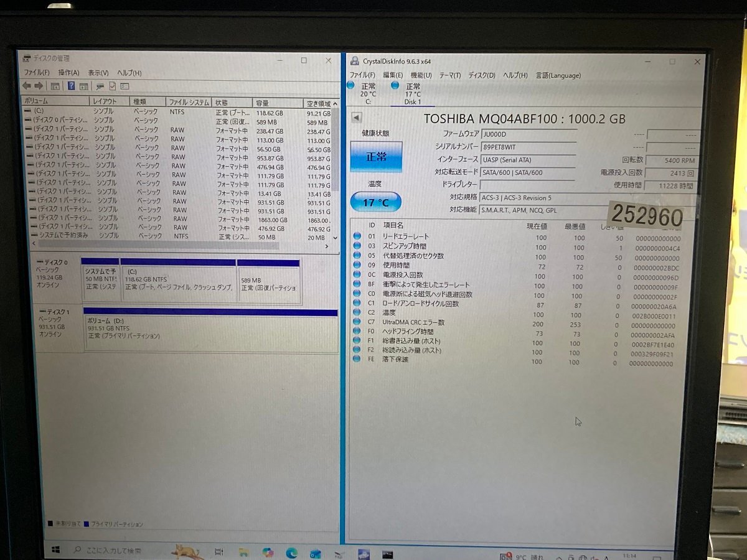Open the command prompt icon on taskbar
The height and width of the screenshot is (560, 747).
(388, 554)
